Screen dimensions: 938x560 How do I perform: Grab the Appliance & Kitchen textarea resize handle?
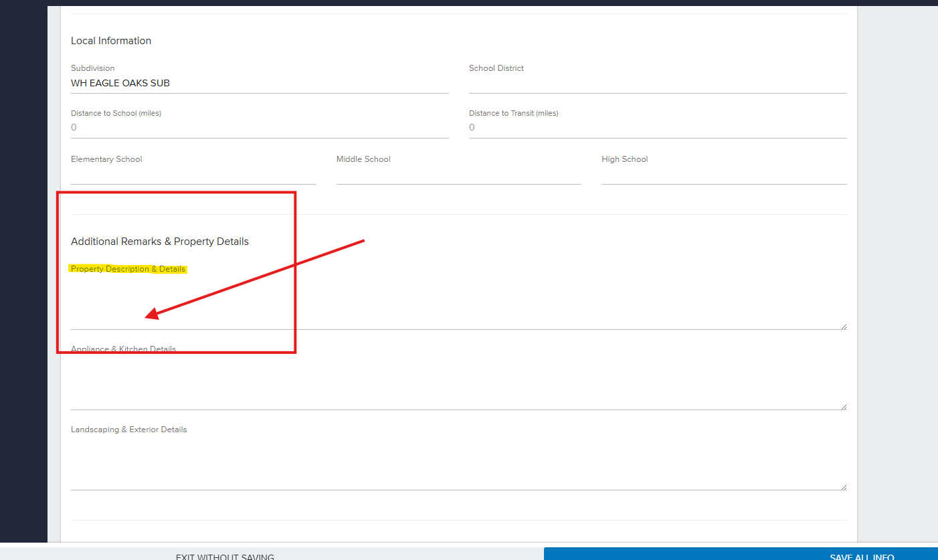(x=843, y=406)
